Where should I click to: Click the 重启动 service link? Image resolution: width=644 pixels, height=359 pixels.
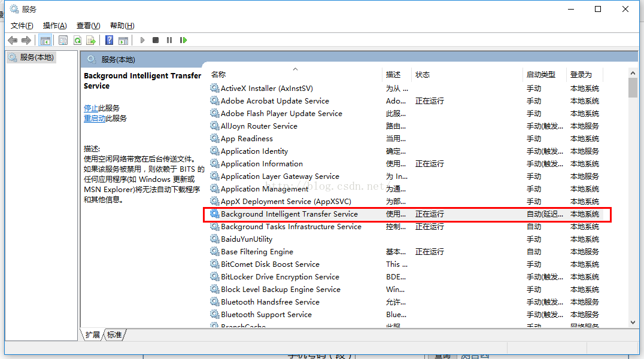pos(95,118)
